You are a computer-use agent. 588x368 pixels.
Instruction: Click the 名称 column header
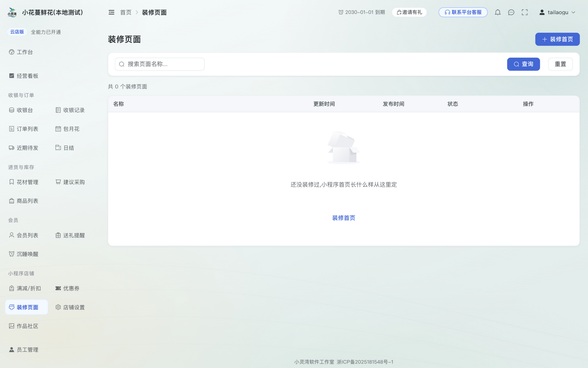coord(118,104)
